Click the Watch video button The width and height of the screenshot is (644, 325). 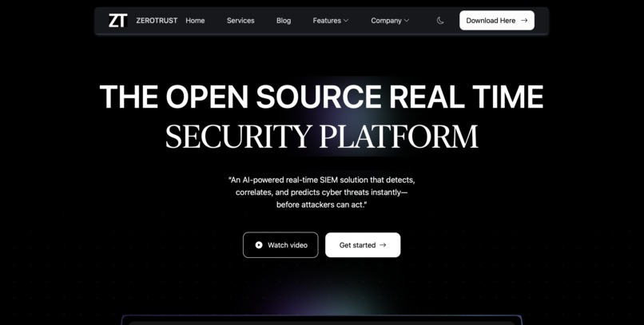tap(280, 245)
